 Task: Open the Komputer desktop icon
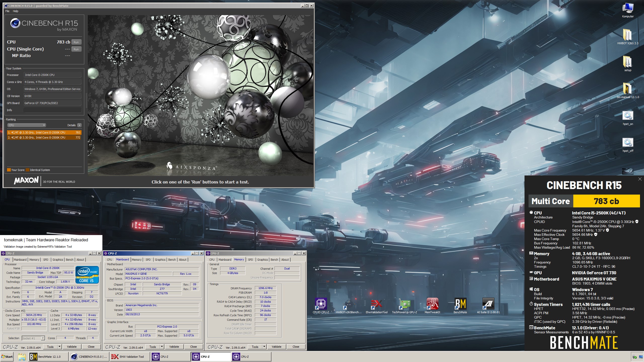628,10
